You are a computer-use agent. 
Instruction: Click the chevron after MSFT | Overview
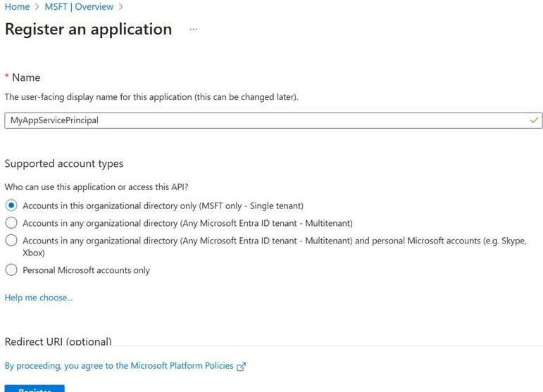[122, 7]
